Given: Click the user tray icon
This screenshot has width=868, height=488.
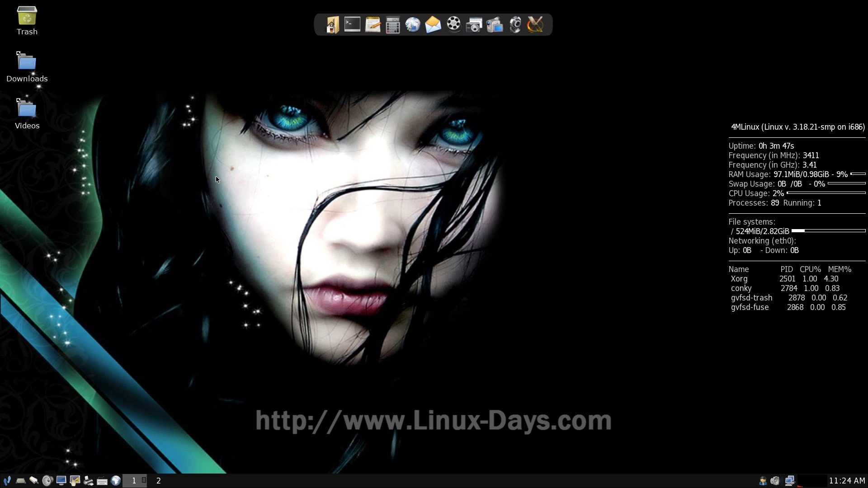Looking at the screenshot, I should [x=763, y=481].
